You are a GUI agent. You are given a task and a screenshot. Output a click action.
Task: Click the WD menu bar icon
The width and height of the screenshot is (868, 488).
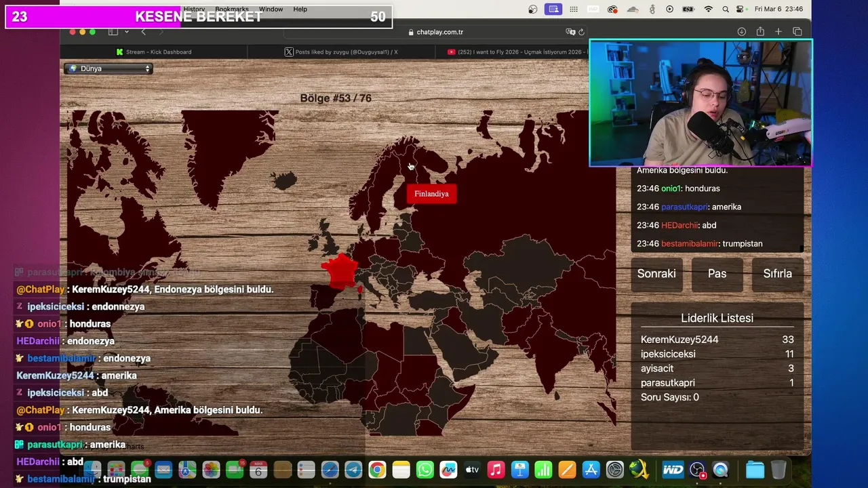pyautogui.click(x=593, y=9)
